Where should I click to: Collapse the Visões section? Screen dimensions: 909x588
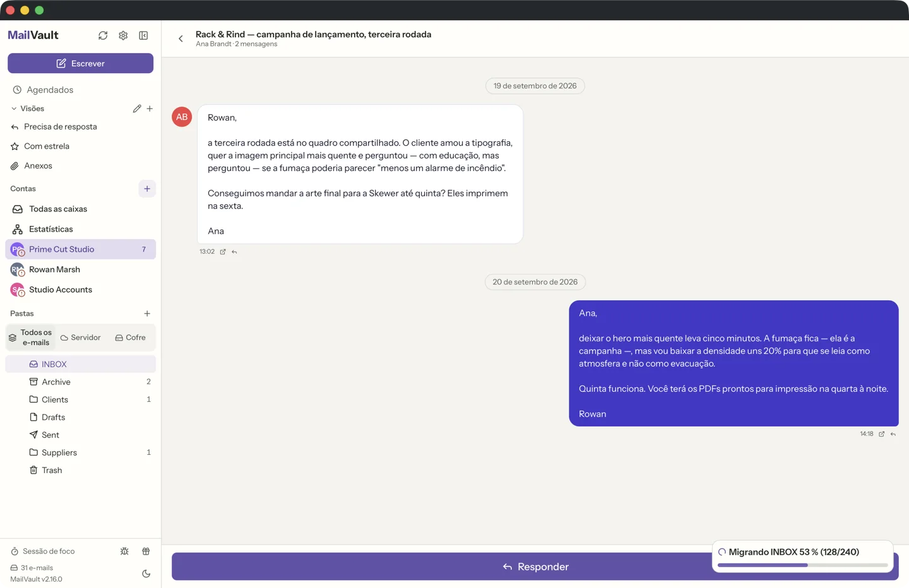tap(27, 109)
